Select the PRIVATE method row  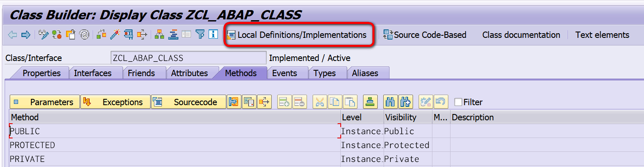[x=175, y=159]
